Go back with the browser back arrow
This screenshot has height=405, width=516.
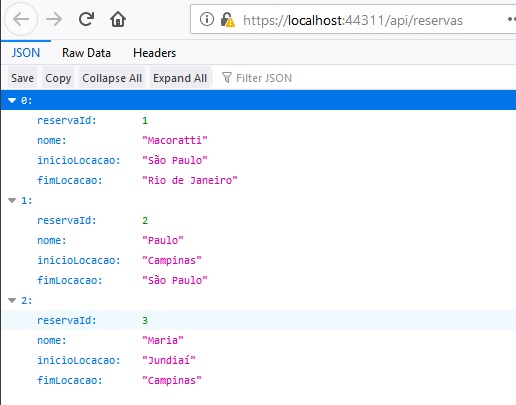21,19
